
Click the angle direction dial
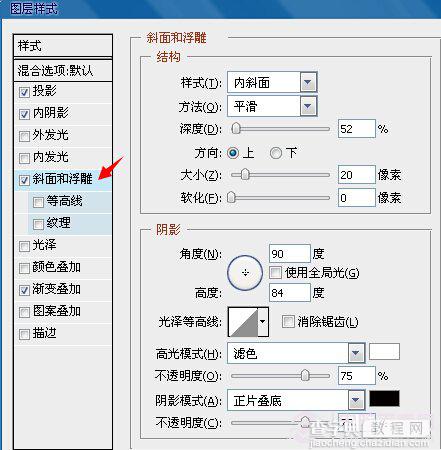[245, 273]
